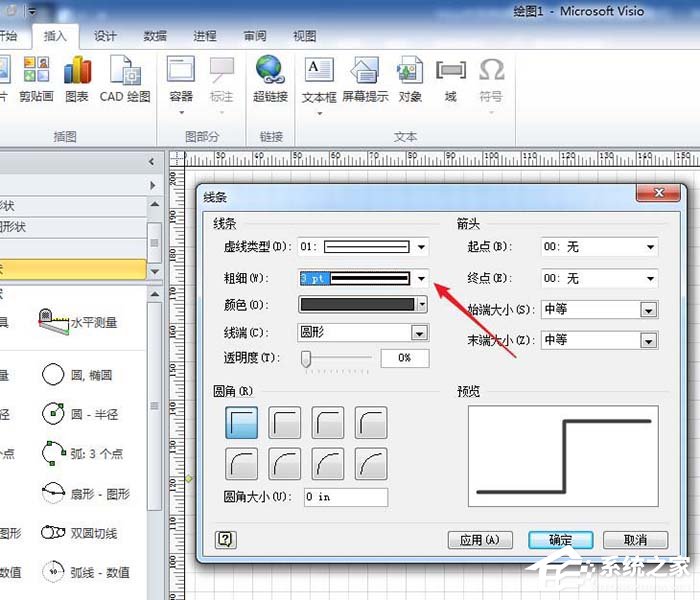Open the line cap (线端) dropdown
Image resolution: width=700 pixels, height=600 pixels.
(419, 333)
